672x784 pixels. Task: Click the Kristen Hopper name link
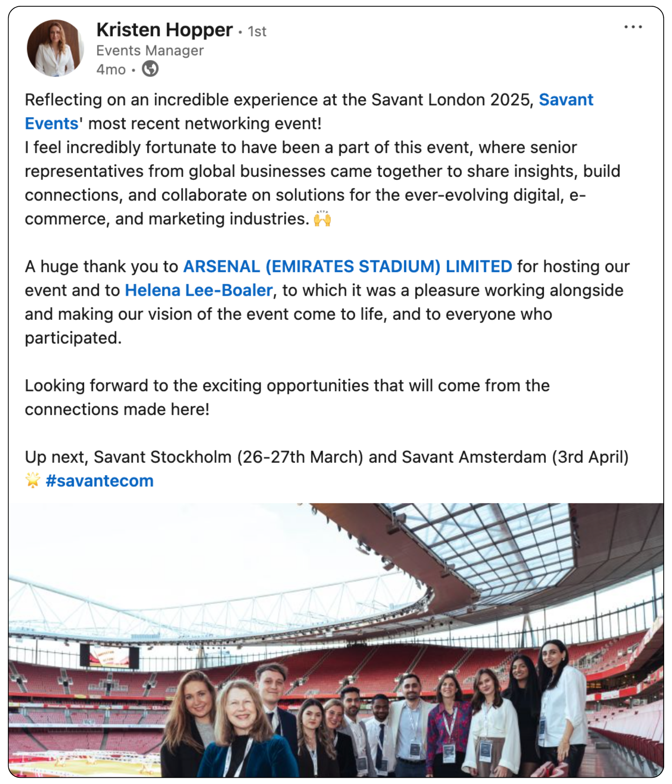[165, 30]
